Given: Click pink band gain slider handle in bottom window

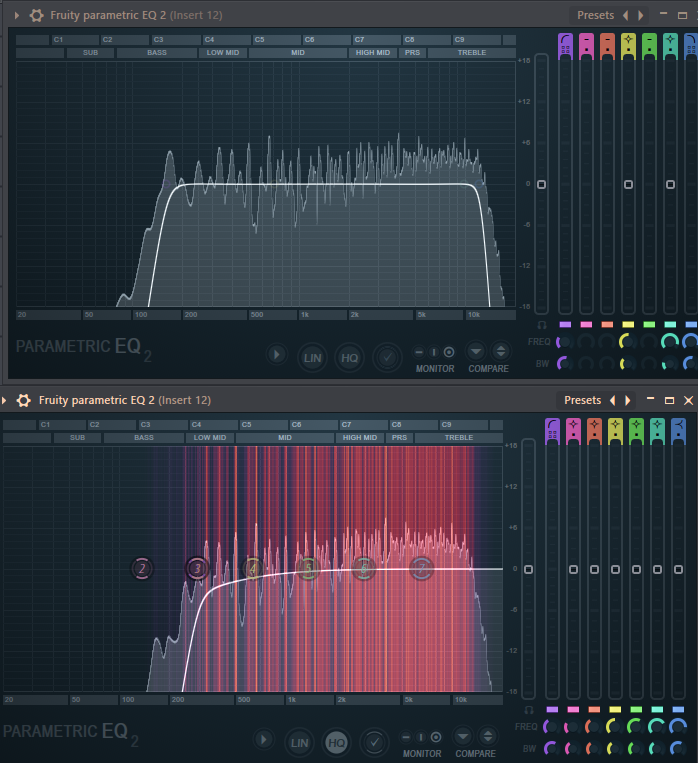Looking at the screenshot, I should [573, 569].
